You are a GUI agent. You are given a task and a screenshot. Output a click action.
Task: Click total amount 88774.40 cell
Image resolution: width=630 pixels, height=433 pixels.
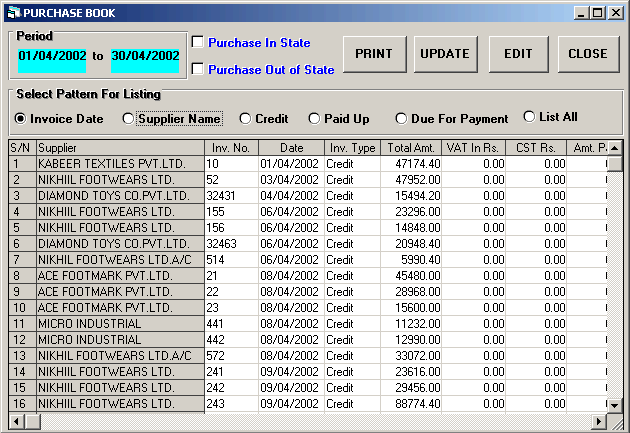[411, 404]
